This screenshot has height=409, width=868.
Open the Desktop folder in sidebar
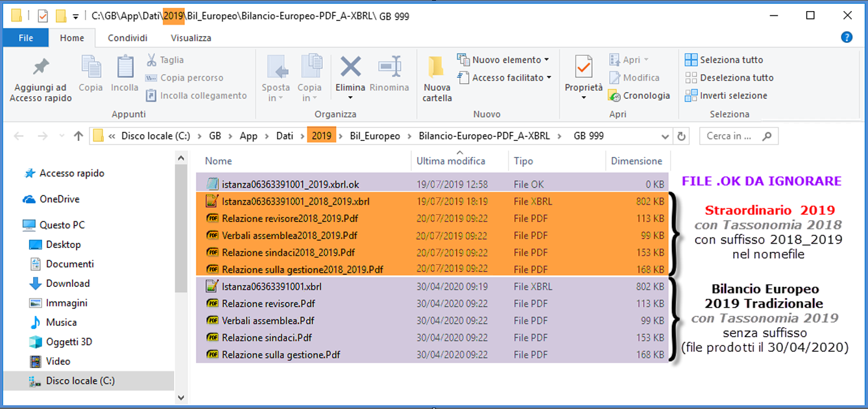(x=54, y=245)
